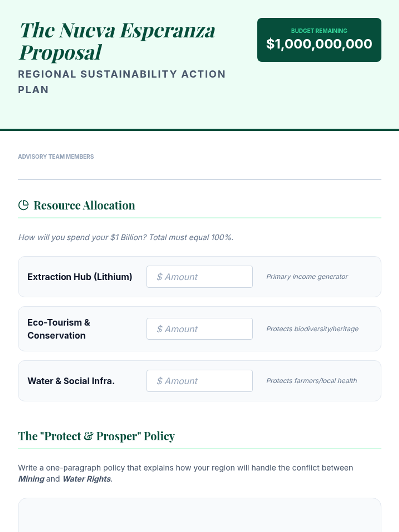This screenshot has height=532, width=399.
Task: Click the Extraction Hub (Lithium) label
Action: [80, 277]
